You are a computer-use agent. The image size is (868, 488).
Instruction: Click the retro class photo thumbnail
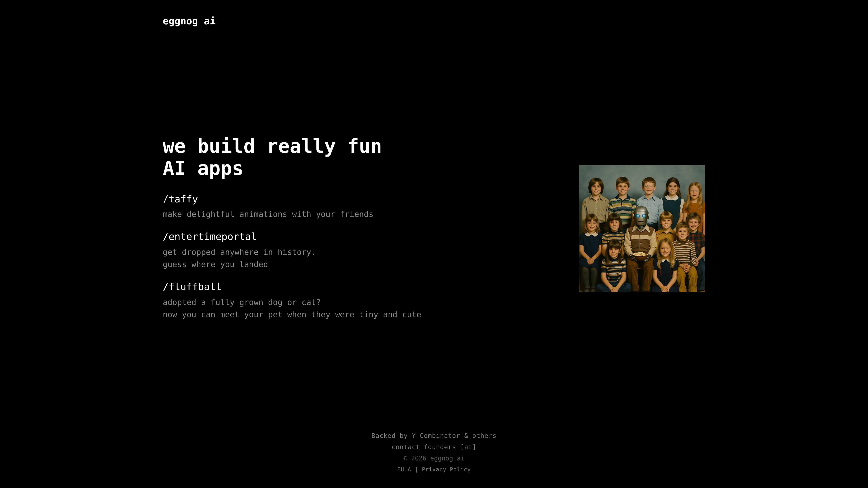pyautogui.click(x=642, y=228)
